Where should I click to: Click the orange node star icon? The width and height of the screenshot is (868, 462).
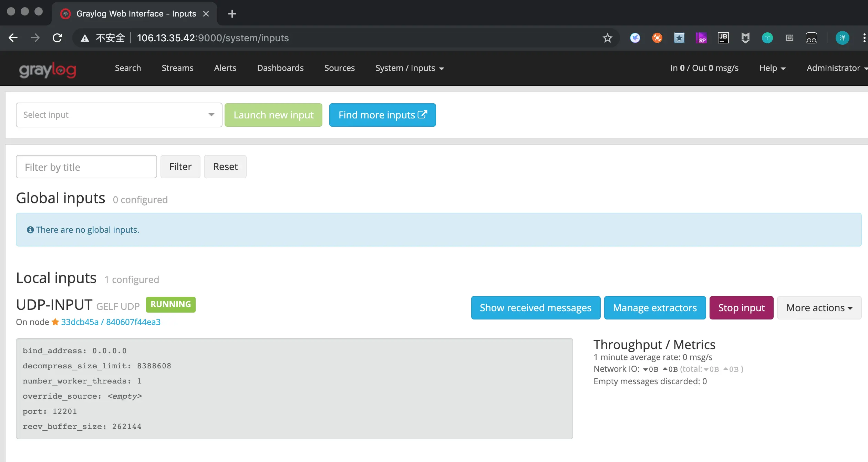(55, 322)
